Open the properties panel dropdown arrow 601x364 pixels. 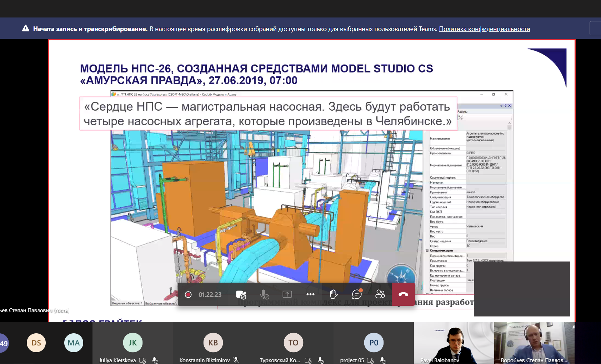coord(501,106)
